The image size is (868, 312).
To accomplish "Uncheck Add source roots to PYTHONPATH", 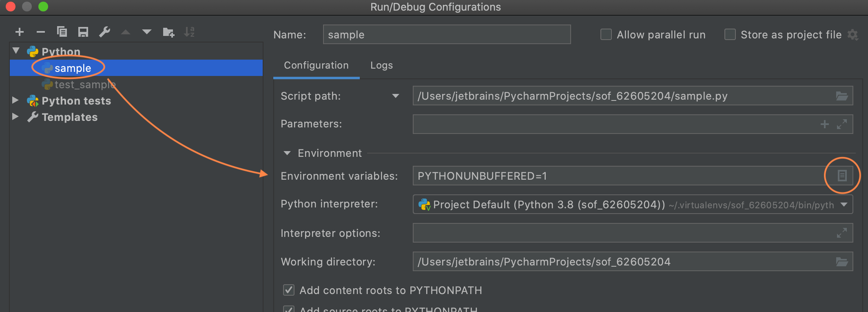I will coord(289,309).
